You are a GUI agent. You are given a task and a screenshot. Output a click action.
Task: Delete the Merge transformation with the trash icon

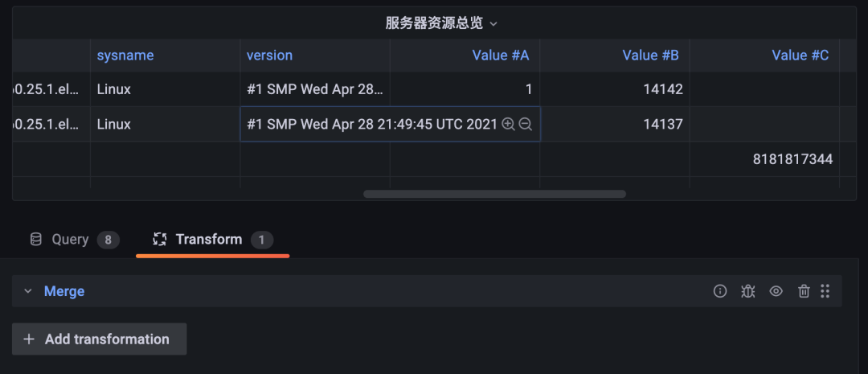tap(804, 291)
